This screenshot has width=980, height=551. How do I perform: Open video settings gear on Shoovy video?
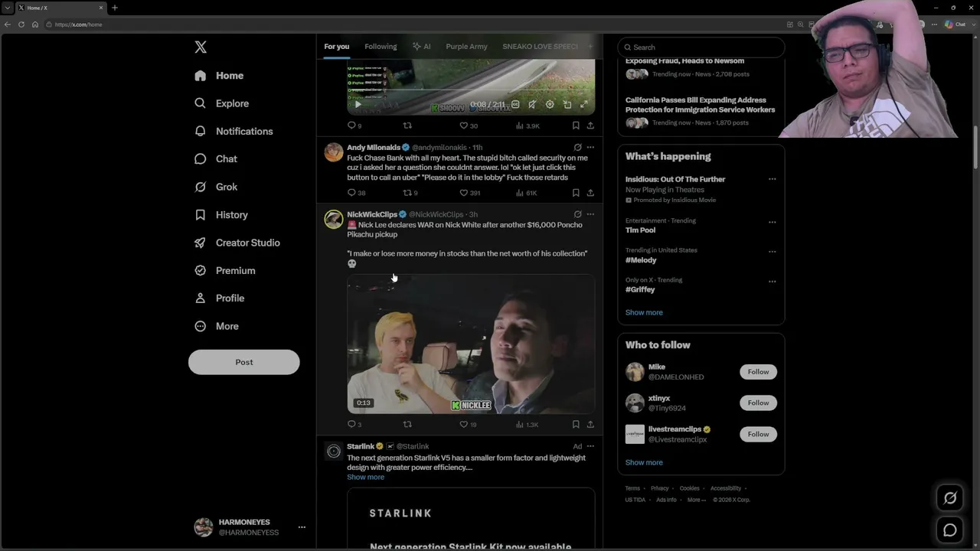click(x=550, y=105)
